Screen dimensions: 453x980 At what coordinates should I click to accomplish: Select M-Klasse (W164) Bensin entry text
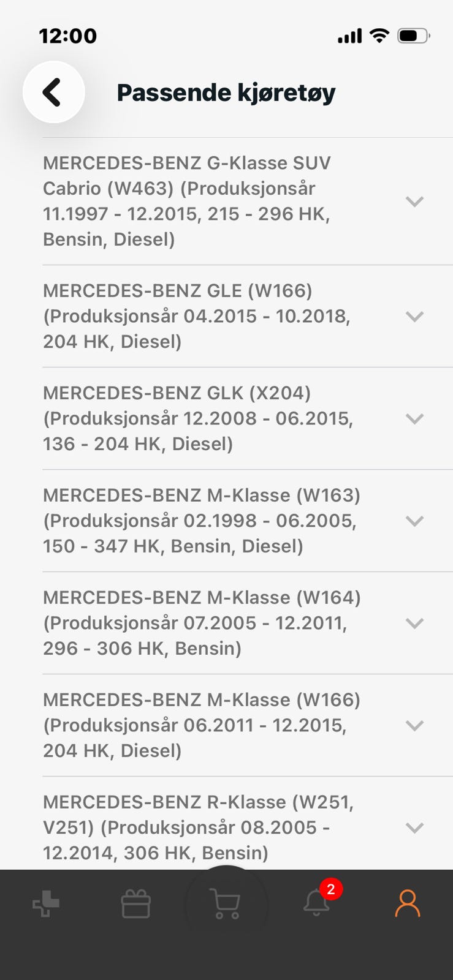coord(202,623)
